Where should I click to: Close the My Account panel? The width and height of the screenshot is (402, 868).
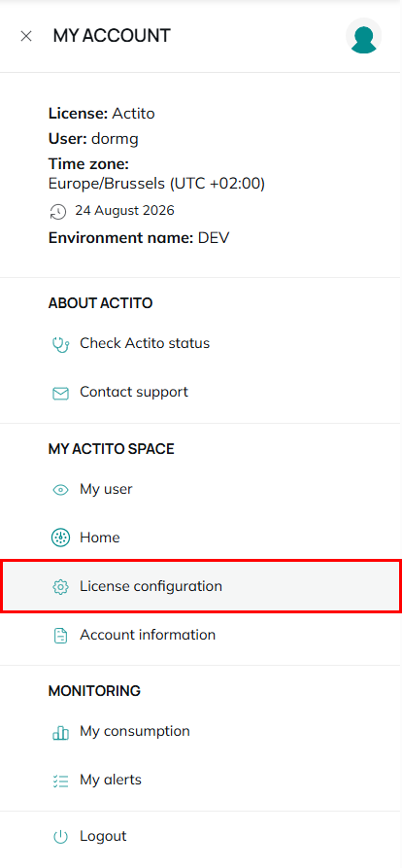point(26,36)
